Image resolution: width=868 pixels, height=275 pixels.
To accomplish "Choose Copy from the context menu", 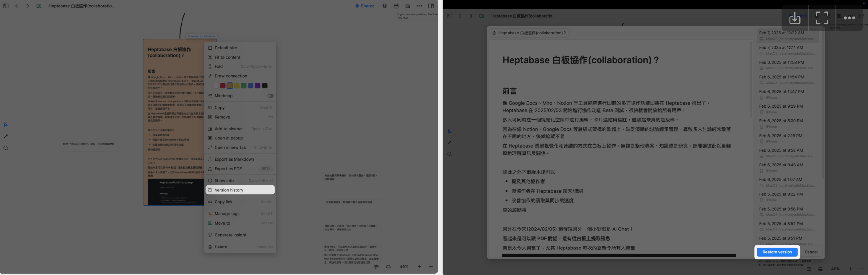I will [x=240, y=108].
